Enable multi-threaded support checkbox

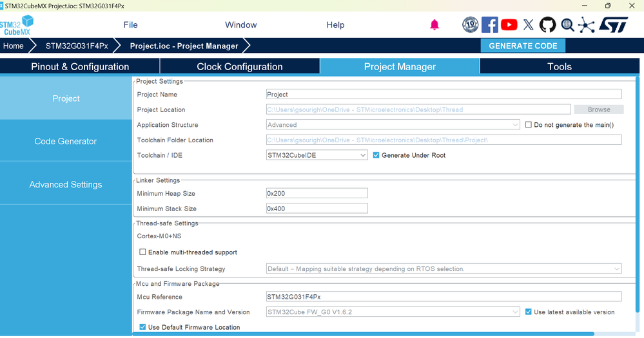point(142,252)
